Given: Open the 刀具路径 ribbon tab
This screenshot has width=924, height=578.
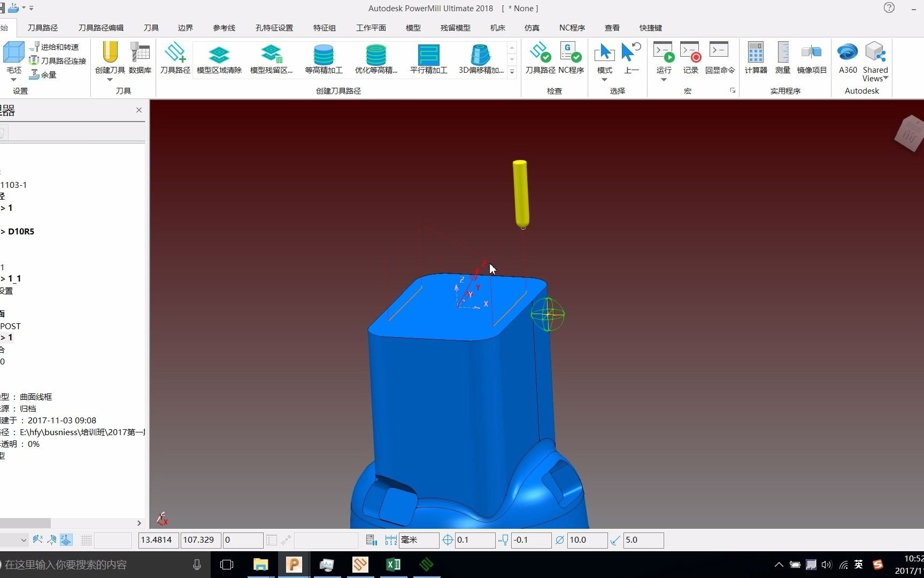Looking at the screenshot, I should pyautogui.click(x=43, y=28).
